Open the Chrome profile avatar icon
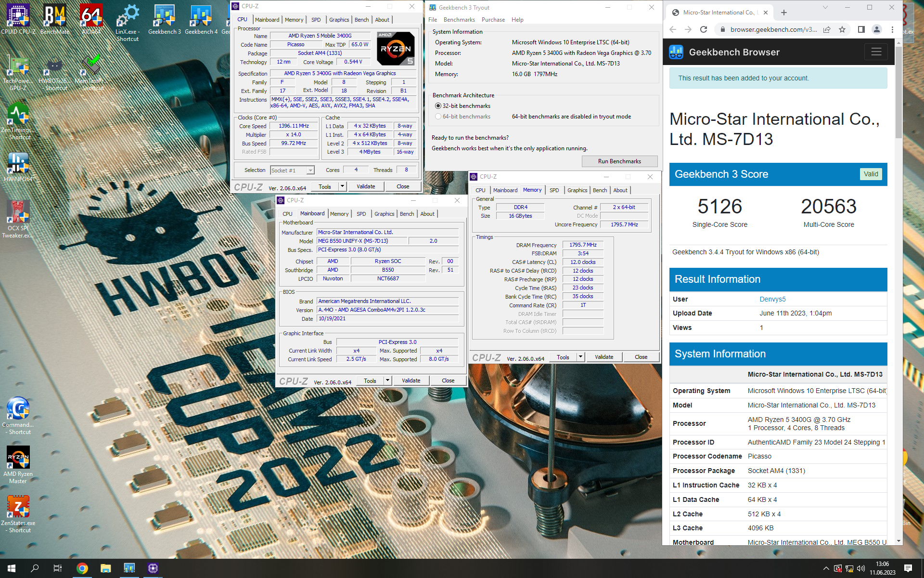The width and height of the screenshot is (924, 578). pyautogui.click(x=877, y=29)
